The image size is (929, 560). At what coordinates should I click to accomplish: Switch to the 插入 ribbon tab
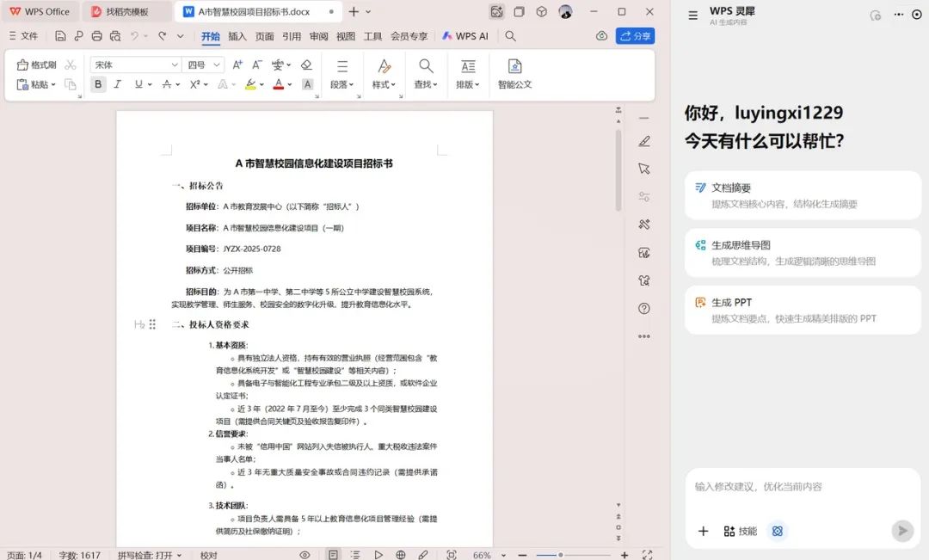pos(237,36)
